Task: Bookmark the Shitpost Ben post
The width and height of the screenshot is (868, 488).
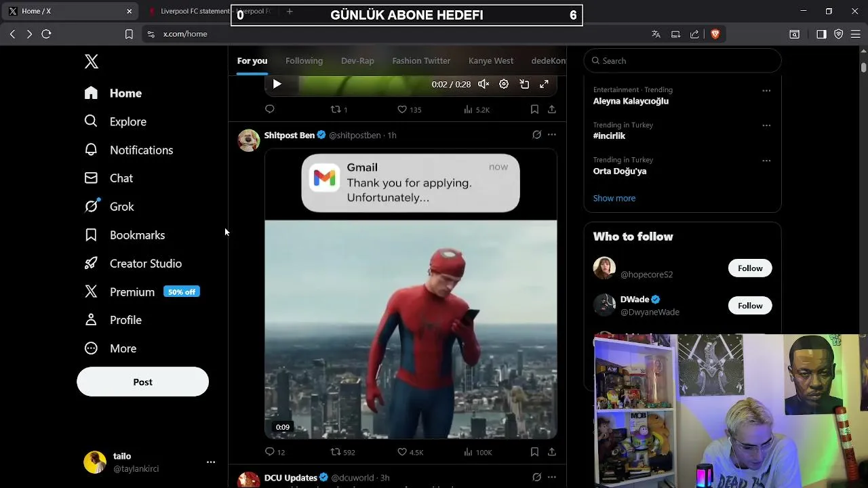Action: pos(534,452)
